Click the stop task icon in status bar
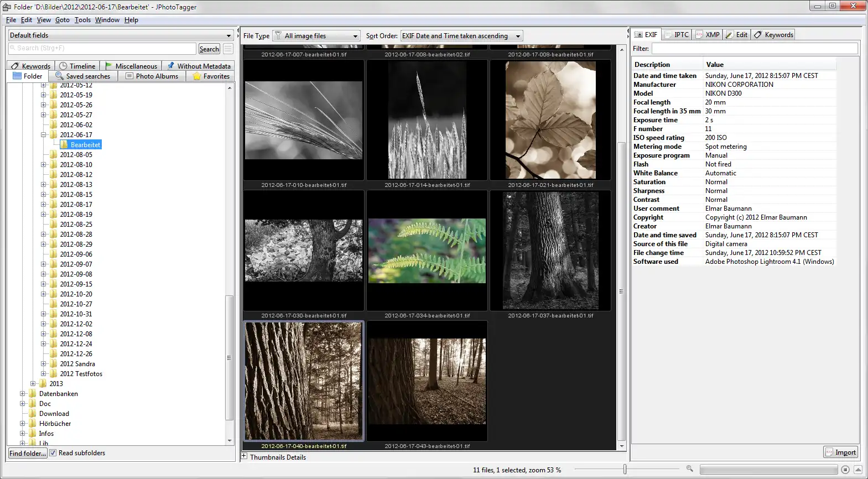This screenshot has height=479, width=868. click(x=845, y=470)
